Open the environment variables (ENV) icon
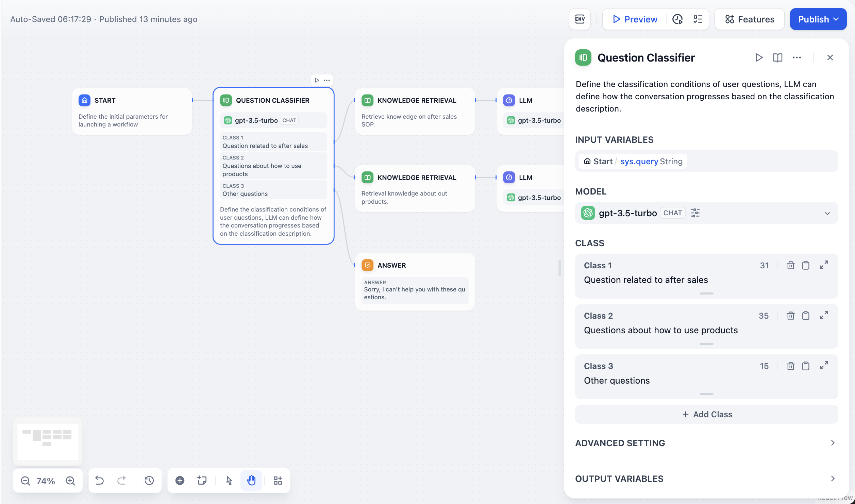855x504 pixels. pos(580,19)
